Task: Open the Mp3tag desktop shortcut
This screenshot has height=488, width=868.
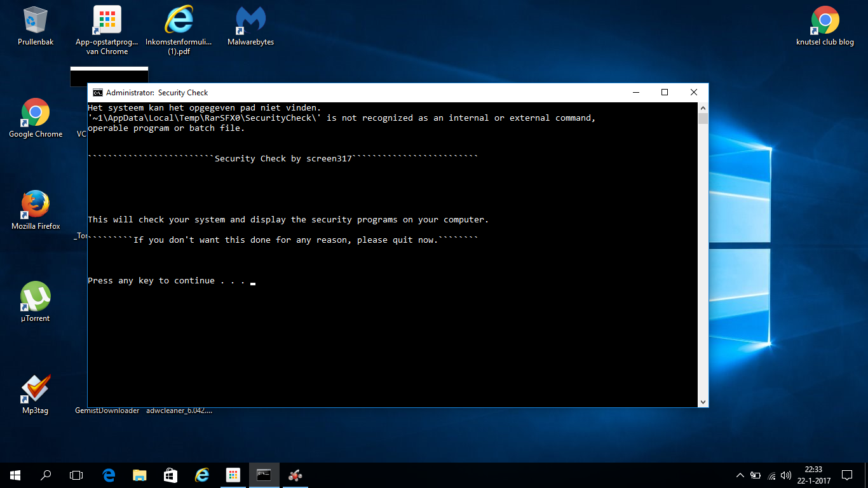Action: coord(36,394)
